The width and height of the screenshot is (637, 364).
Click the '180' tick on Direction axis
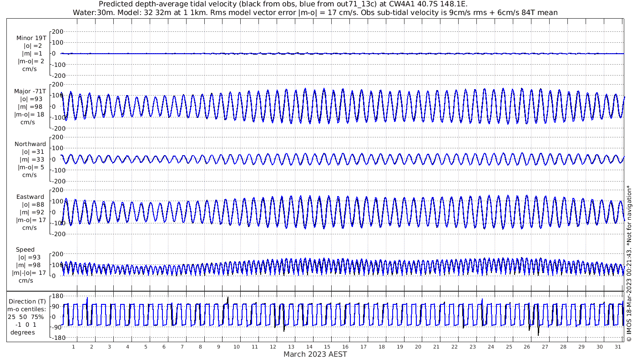57,296
